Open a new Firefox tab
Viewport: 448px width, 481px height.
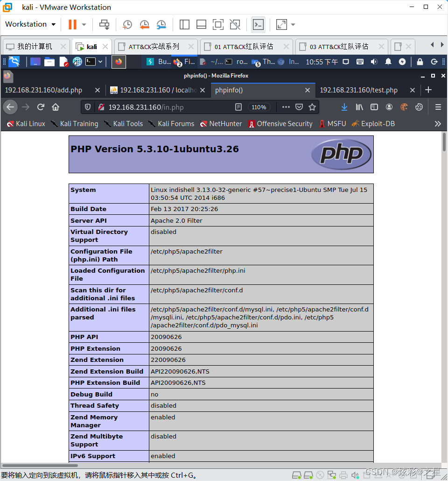point(428,90)
